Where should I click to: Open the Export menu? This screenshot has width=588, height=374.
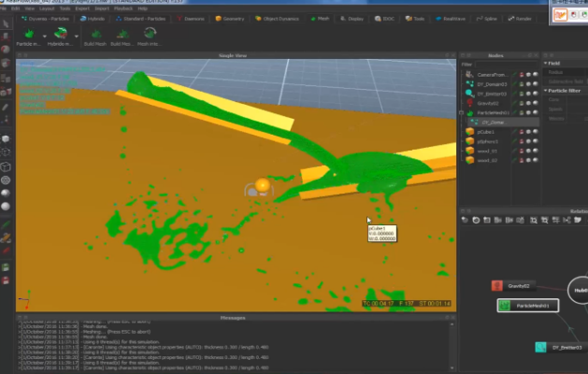[82, 8]
